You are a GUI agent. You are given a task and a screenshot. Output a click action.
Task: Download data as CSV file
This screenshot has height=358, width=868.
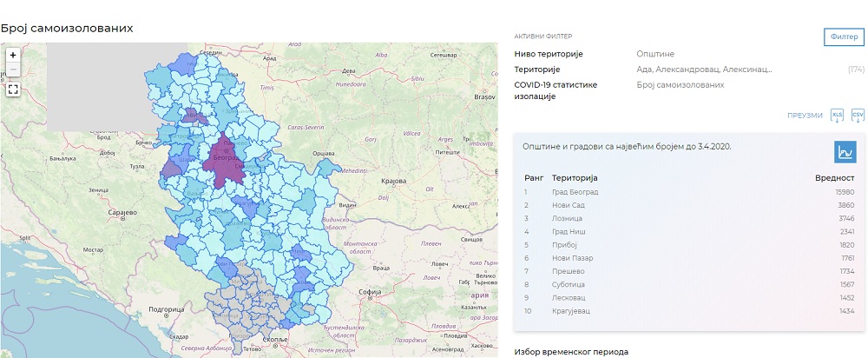pos(858,115)
